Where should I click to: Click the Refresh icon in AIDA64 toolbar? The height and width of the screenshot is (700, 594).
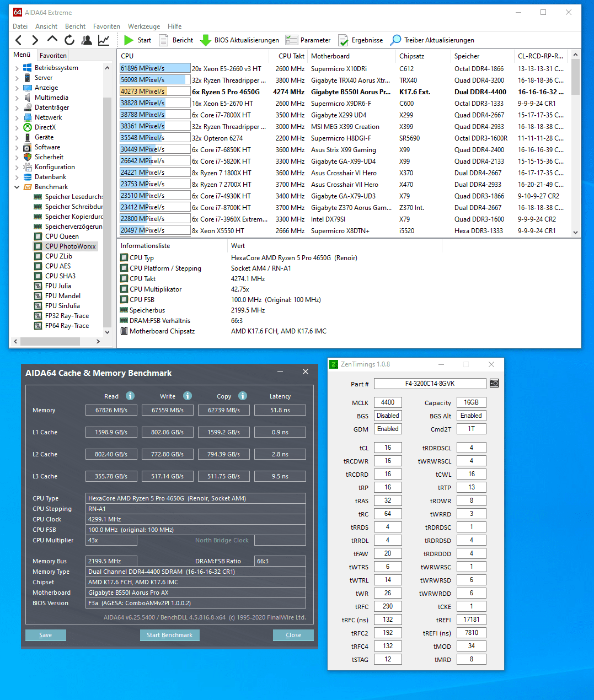click(69, 40)
